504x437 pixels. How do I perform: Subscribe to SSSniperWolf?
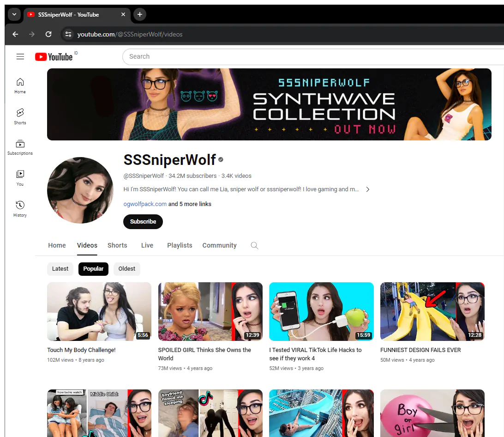point(143,222)
